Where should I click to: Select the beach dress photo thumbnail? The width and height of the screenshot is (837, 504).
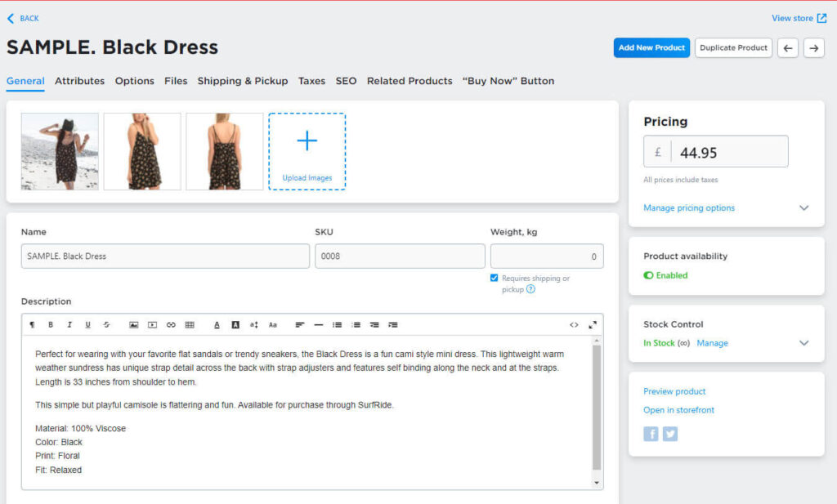60,151
